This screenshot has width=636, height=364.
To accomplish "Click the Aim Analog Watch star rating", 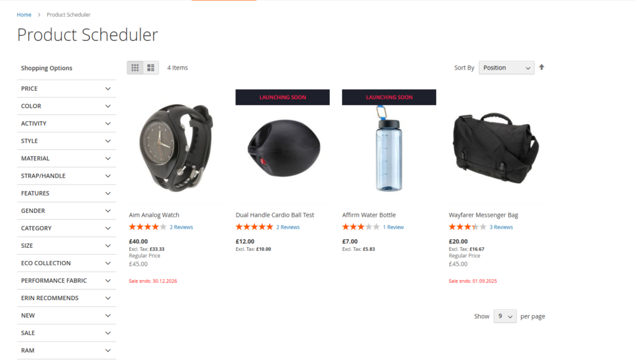I will [148, 227].
